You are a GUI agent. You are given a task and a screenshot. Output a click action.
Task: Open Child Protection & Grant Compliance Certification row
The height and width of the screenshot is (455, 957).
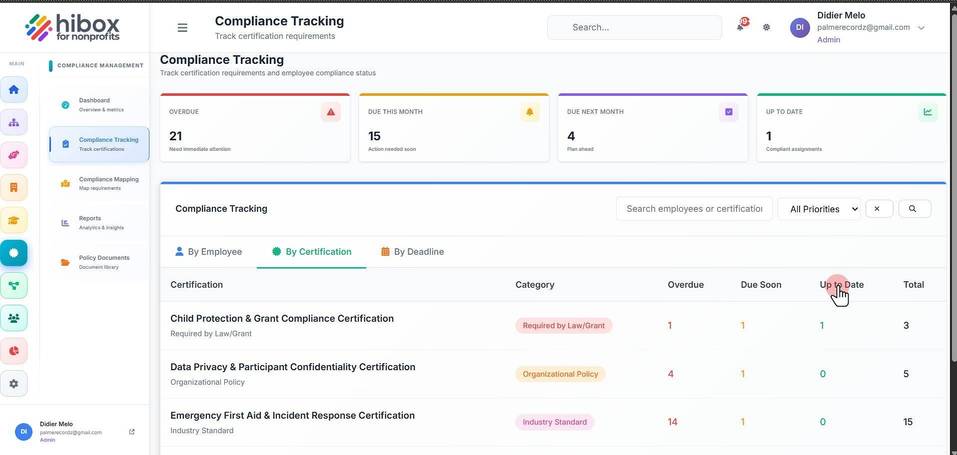553,326
